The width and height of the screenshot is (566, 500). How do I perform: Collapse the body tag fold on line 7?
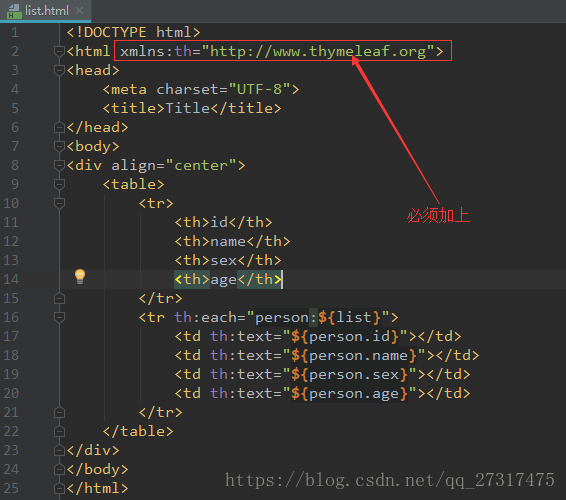click(59, 146)
